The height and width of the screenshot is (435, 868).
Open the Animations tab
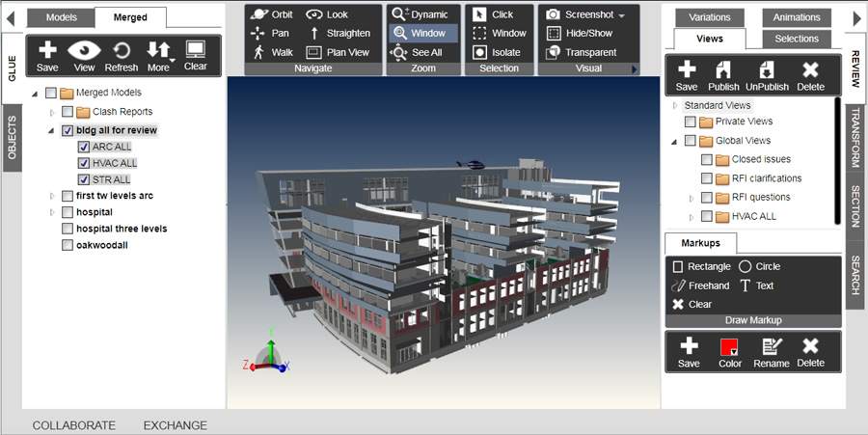(x=796, y=17)
